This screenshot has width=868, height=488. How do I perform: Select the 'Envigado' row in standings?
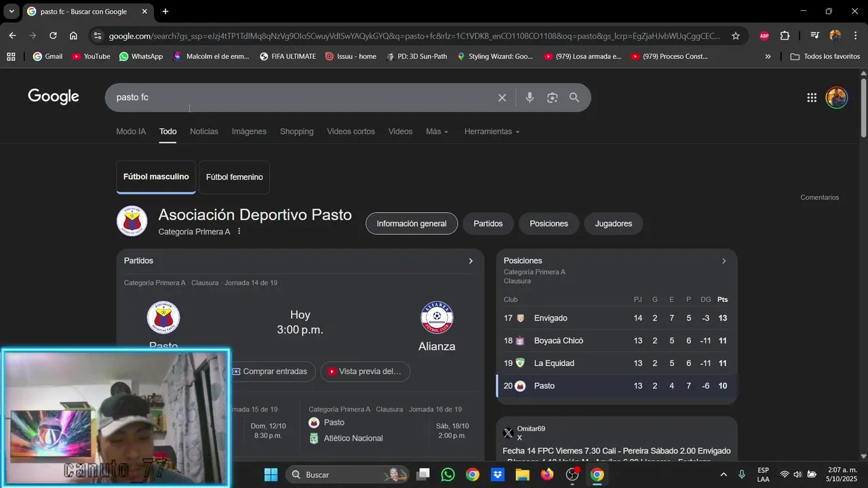pos(616,318)
